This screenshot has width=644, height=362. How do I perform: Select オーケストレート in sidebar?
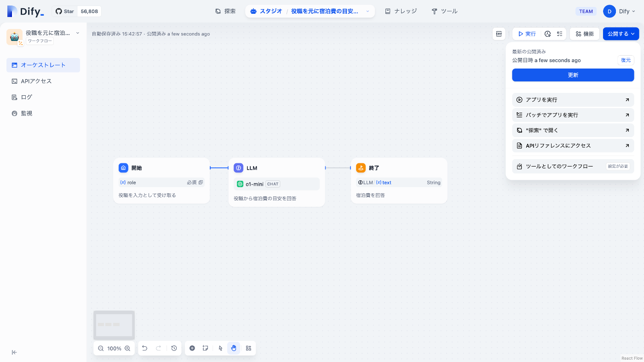(43, 65)
